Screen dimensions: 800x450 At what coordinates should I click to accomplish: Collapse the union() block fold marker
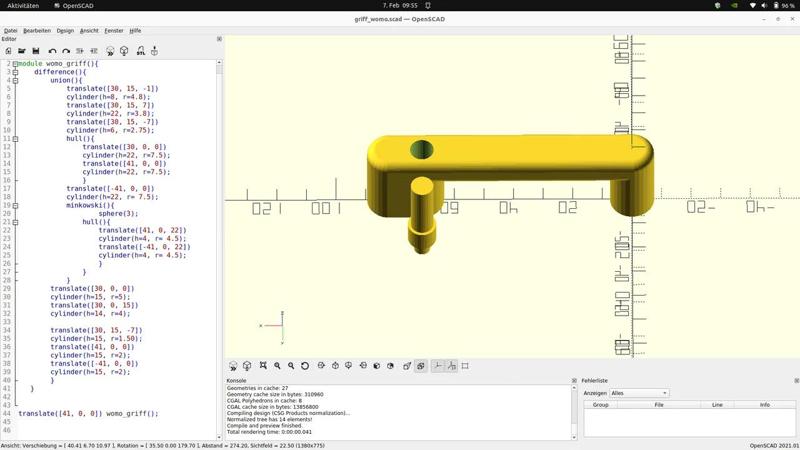coord(15,81)
